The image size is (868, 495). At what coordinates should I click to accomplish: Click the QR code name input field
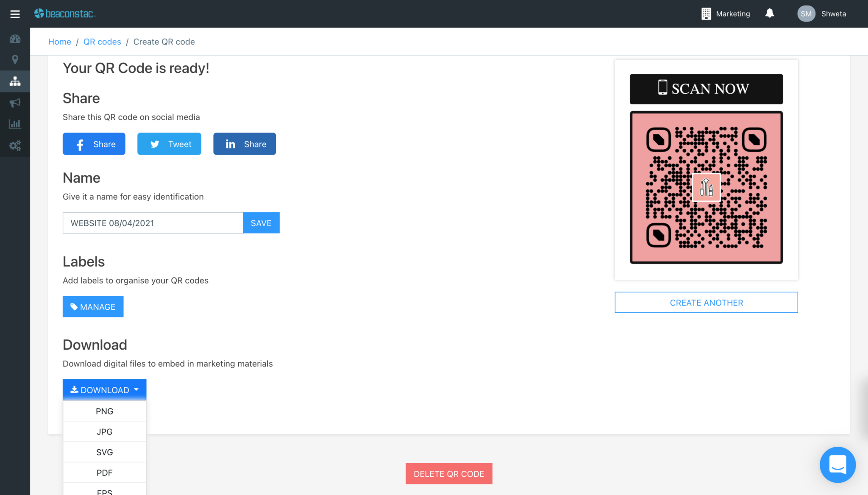(x=153, y=222)
